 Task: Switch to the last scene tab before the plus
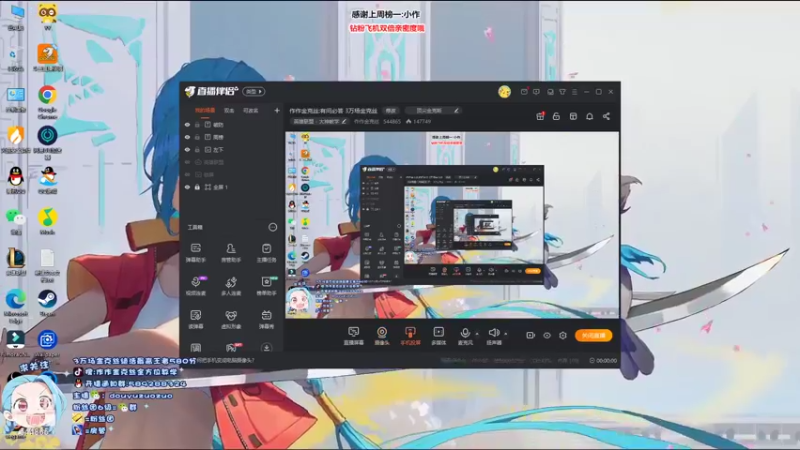click(x=251, y=110)
